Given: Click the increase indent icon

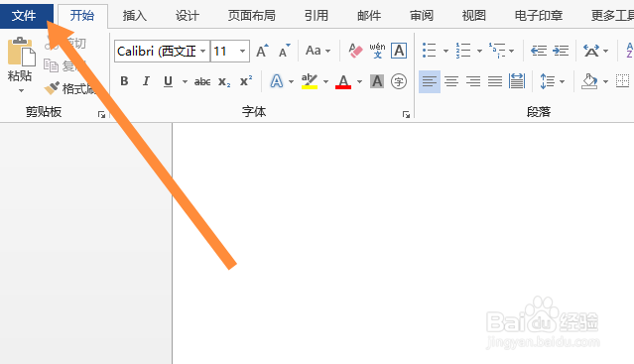Looking at the screenshot, I should click(x=561, y=51).
